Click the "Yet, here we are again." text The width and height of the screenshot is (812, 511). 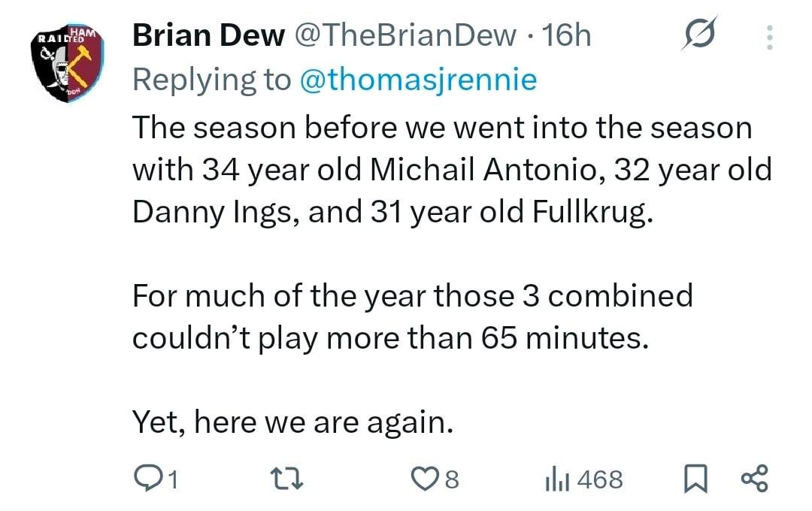click(293, 423)
